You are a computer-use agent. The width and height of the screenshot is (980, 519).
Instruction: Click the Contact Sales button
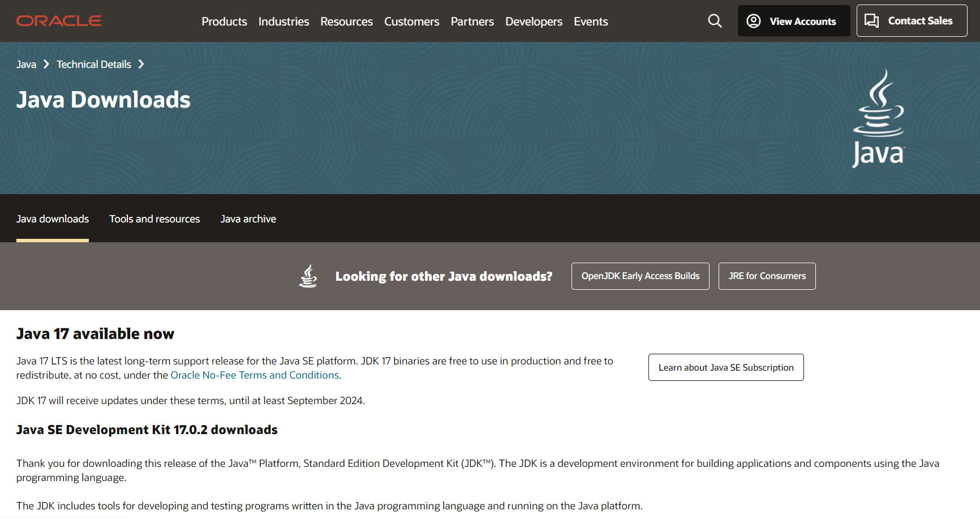click(x=912, y=21)
